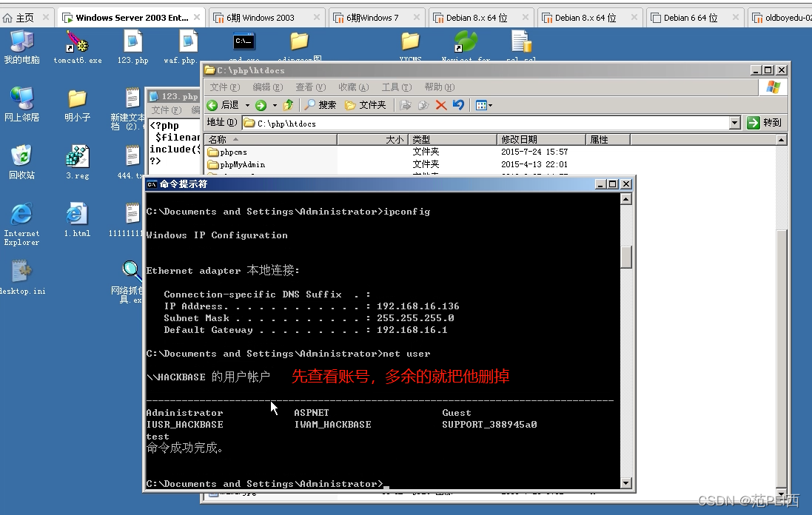Sort by the 修改日期 column header
The image size is (812, 515).
(542, 140)
